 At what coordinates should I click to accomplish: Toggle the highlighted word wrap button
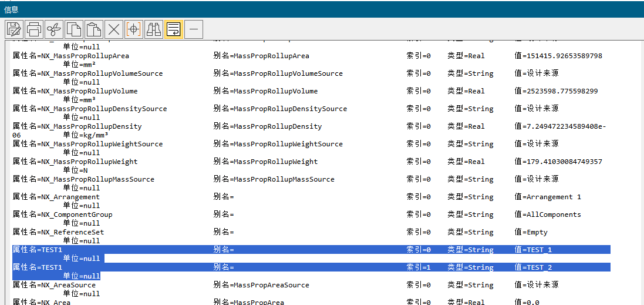click(174, 29)
